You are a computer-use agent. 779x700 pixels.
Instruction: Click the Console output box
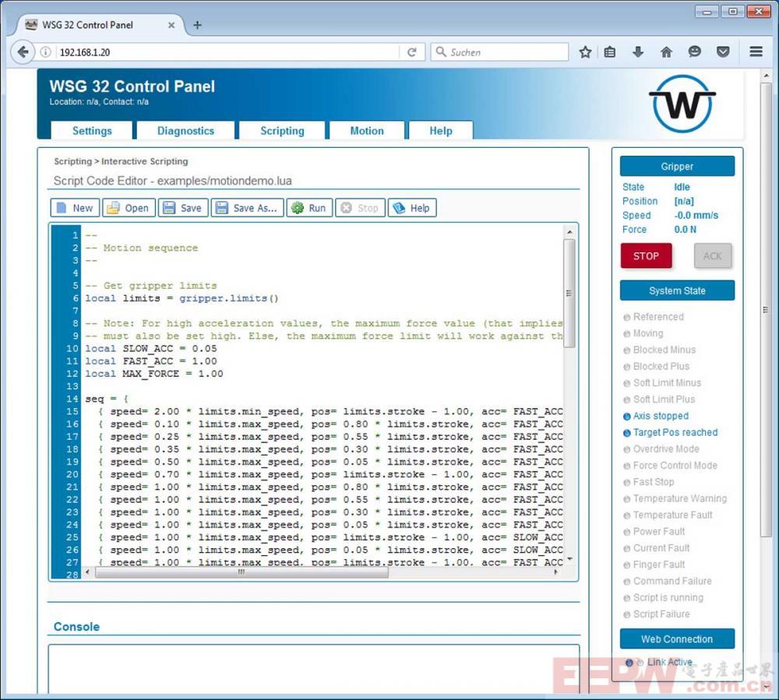point(314,668)
